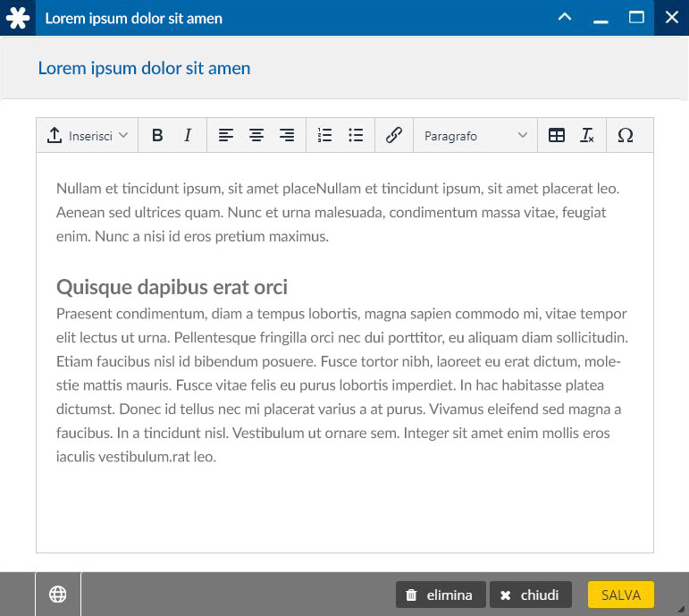Open the Inserisci dropdown
The height and width of the screenshot is (616, 689).
(87, 135)
